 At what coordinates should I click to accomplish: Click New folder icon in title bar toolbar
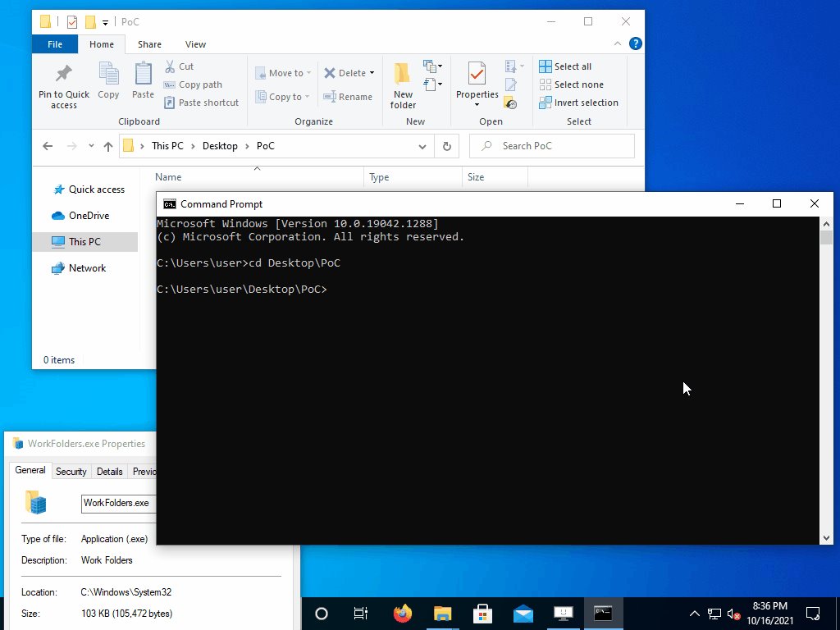[90, 22]
